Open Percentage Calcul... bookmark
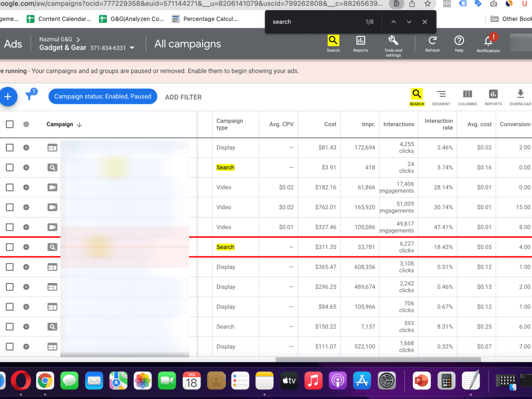 coord(205,19)
